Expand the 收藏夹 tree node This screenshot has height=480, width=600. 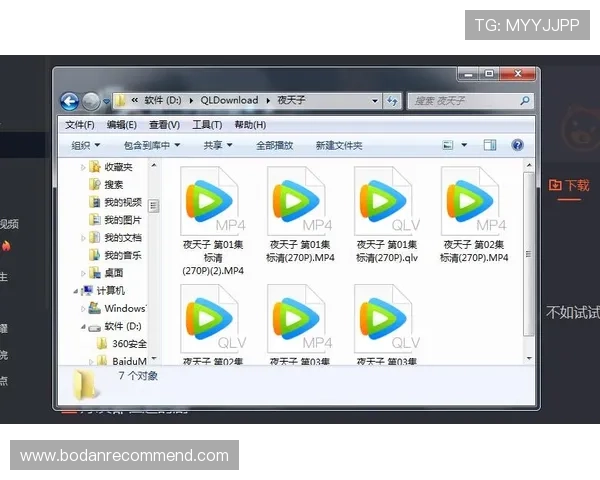pos(83,167)
